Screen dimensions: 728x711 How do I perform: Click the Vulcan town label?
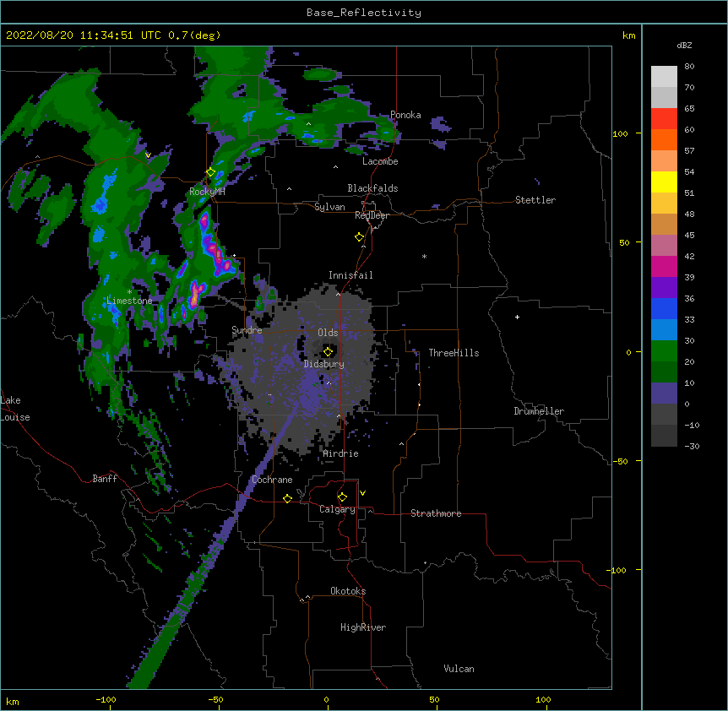point(459,669)
